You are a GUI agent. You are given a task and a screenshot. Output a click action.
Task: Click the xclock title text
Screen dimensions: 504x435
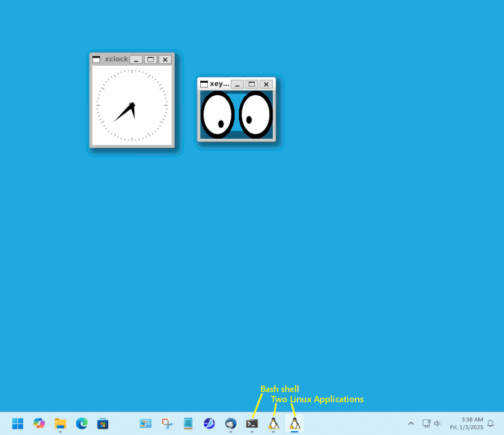click(116, 59)
